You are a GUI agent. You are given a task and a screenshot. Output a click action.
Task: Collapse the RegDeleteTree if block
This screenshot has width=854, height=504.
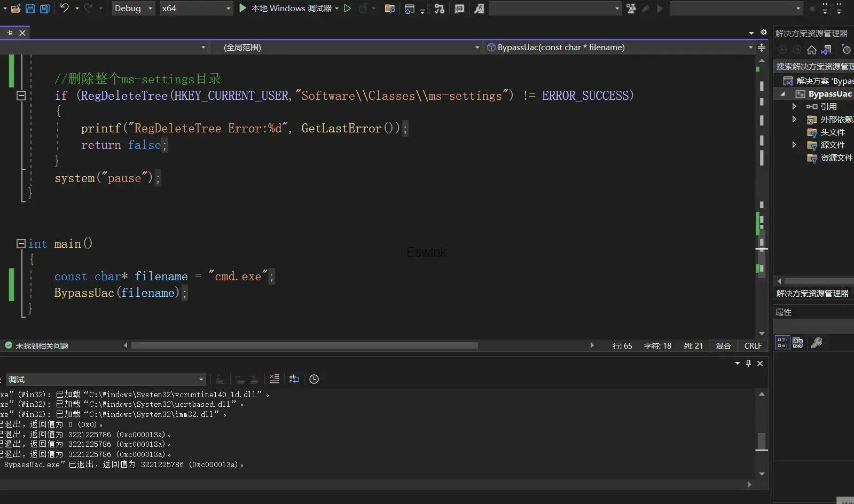click(21, 96)
